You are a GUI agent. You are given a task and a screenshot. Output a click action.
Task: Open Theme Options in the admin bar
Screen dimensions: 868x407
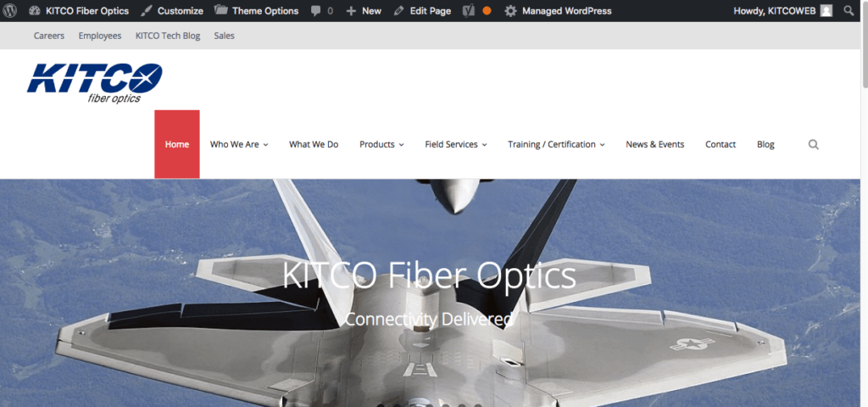click(x=256, y=10)
